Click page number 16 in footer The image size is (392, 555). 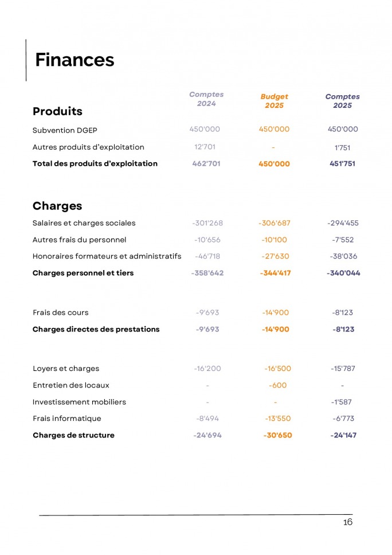pos(348,522)
